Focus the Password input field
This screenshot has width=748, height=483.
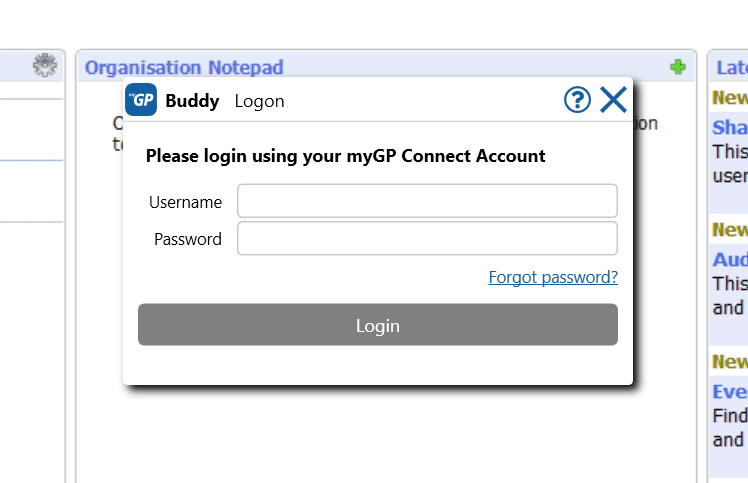click(x=427, y=238)
